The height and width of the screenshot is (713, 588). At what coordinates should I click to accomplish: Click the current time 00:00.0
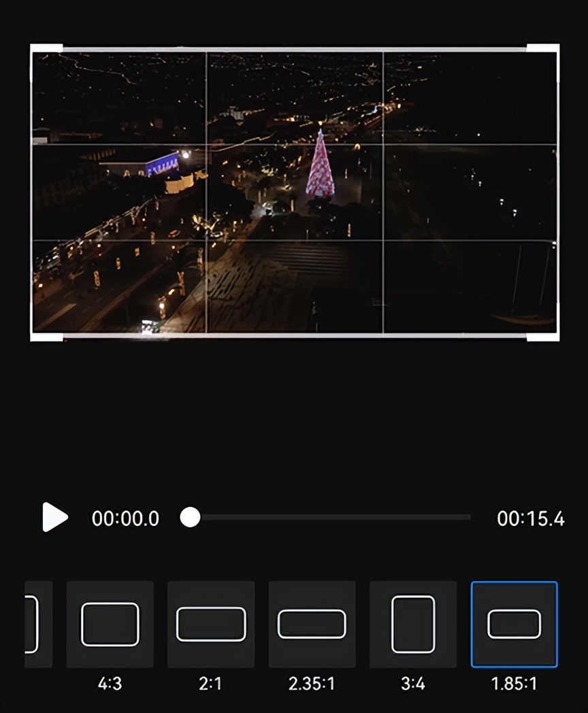125,518
